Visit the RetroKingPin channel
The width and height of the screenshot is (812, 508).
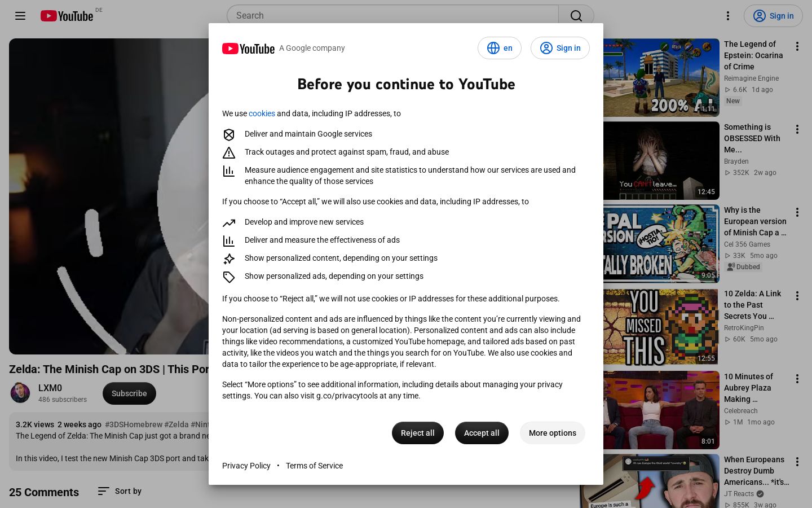click(744, 328)
